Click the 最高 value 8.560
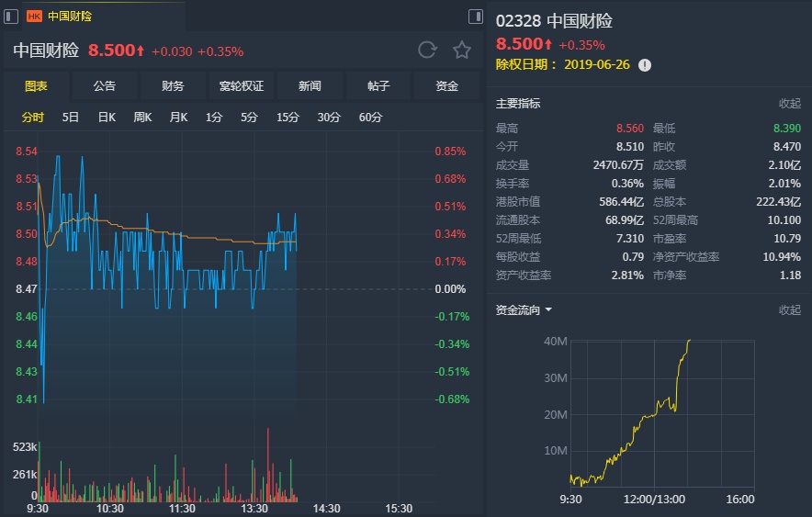Viewport: 812px width, 517px height. [x=630, y=129]
